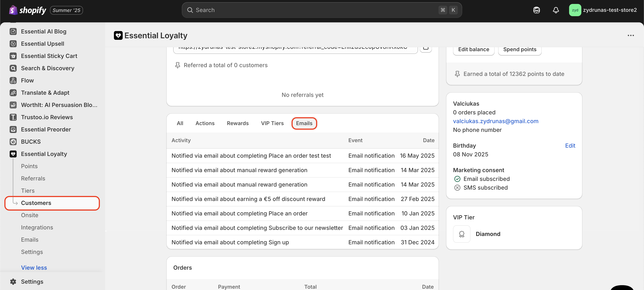
Task: Open Emails in the sidebar
Action: click(30, 239)
